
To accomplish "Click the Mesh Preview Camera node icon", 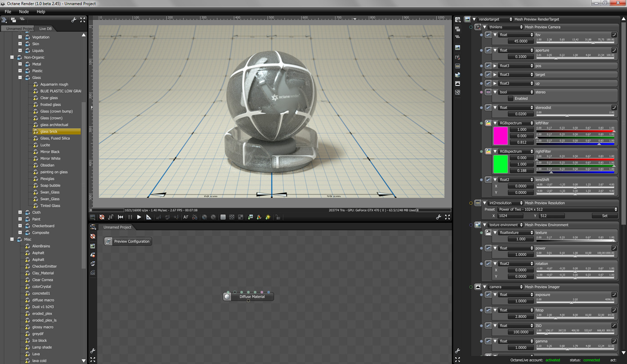I will pos(478,27).
